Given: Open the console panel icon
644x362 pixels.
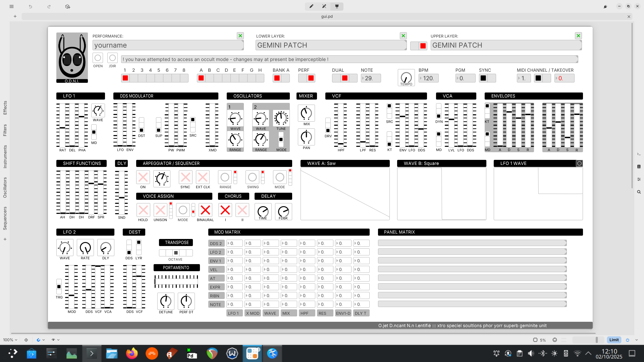Looking at the screenshot, I should pos(639,154).
